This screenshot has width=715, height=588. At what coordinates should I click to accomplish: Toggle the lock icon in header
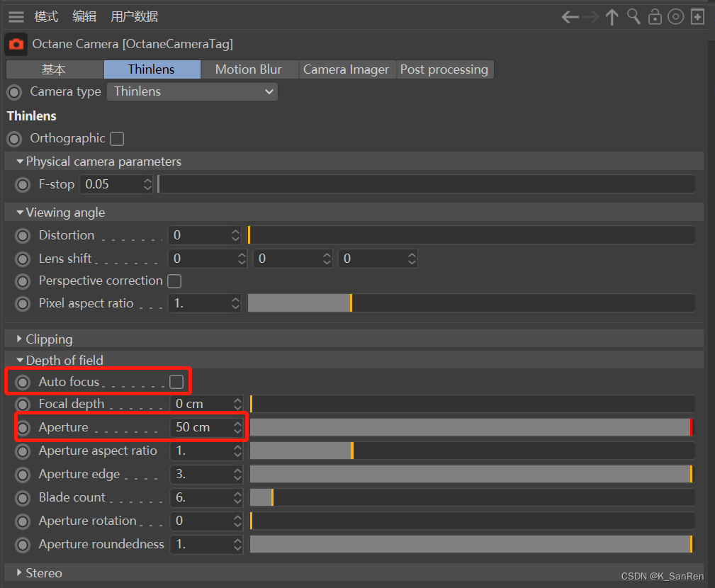[655, 17]
